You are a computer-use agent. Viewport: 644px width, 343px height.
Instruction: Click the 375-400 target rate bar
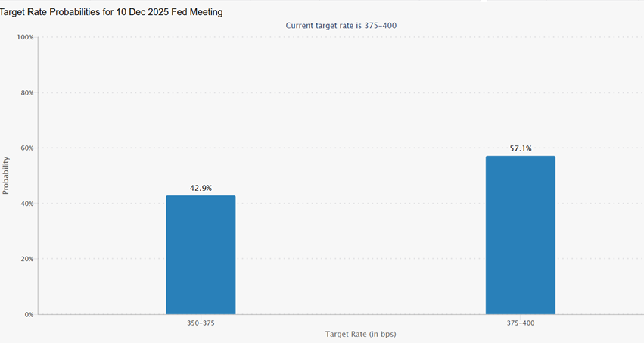[x=520, y=235]
